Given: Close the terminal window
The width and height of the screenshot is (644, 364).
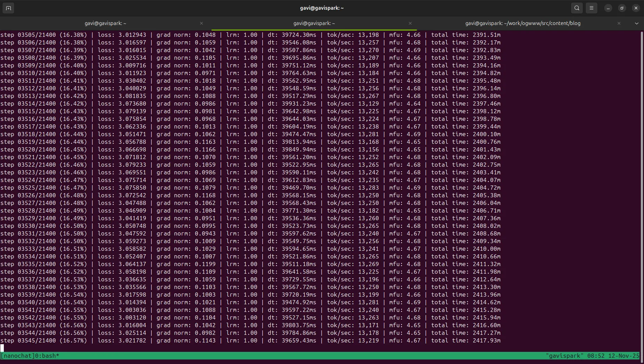Looking at the screenshot, I should click(636, 8).
